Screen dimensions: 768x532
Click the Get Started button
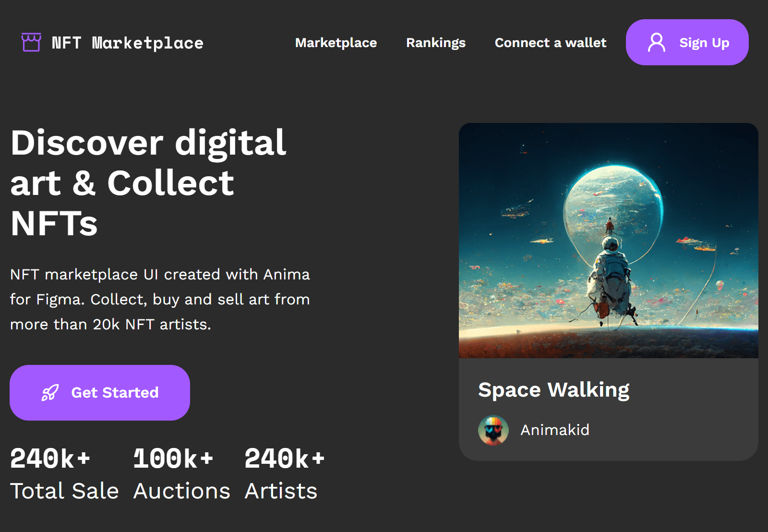tap(100, 392)
